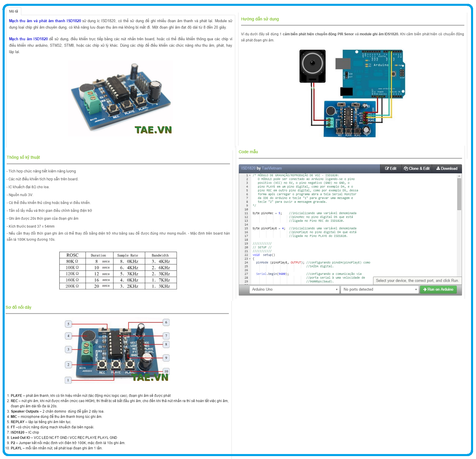Click the 'Nguồn nuôi 3V.' spec line
This screenshot has height=459, width=476.
coord(20,195)
